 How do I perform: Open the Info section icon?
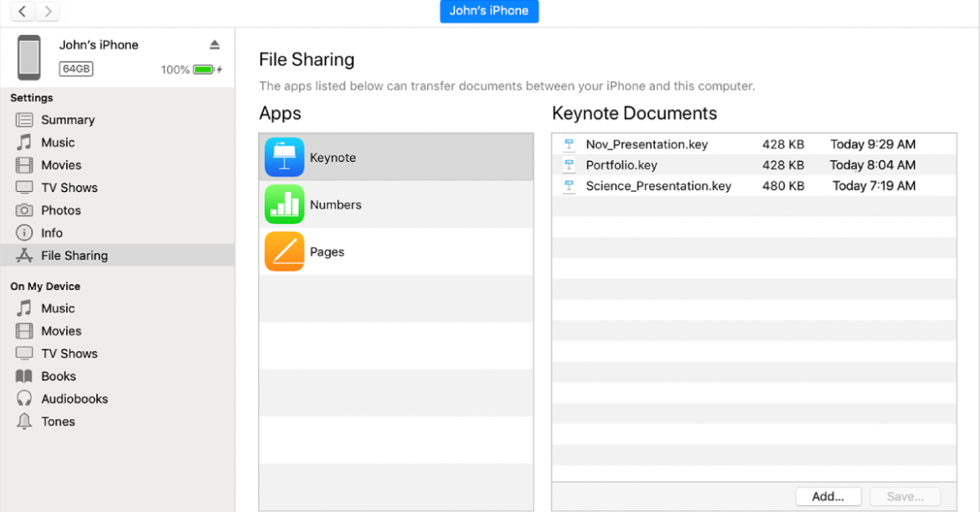(x=24, y=232)
